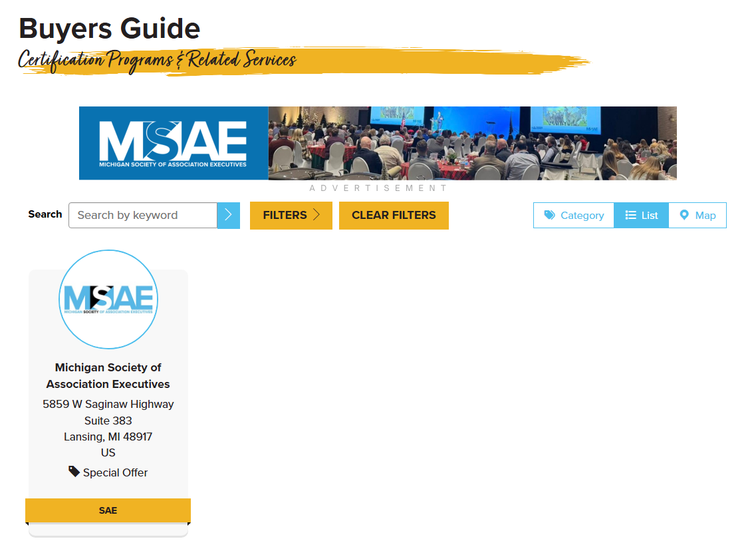Screen dimensions: 756x543
Task: Click the conference photo in advertisement banner
Action: (x=472, y=143)
